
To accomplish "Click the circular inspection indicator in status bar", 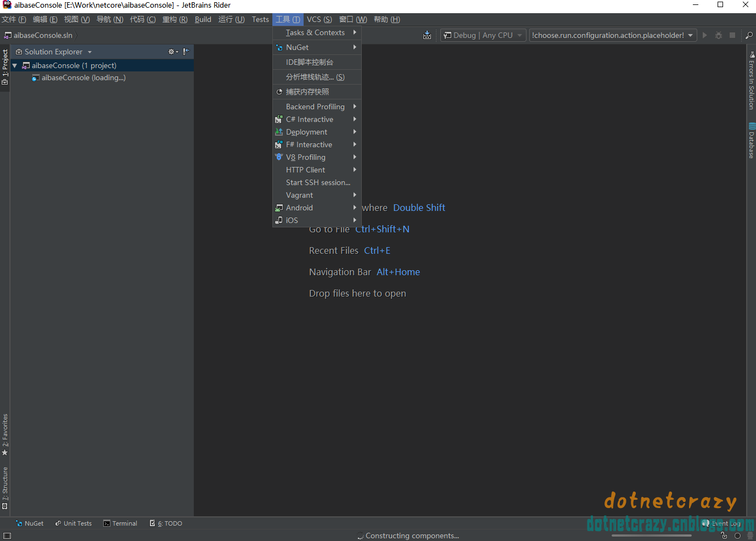I will 737,536.
